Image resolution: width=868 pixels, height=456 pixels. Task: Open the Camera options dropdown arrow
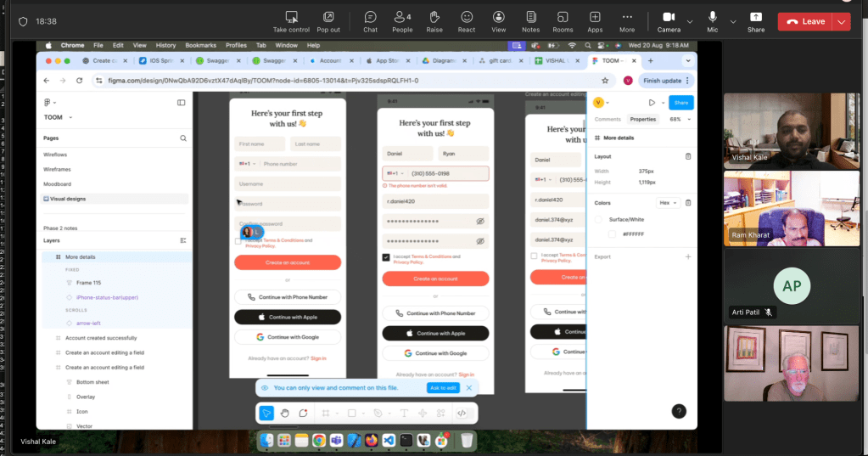coord(690,22)
